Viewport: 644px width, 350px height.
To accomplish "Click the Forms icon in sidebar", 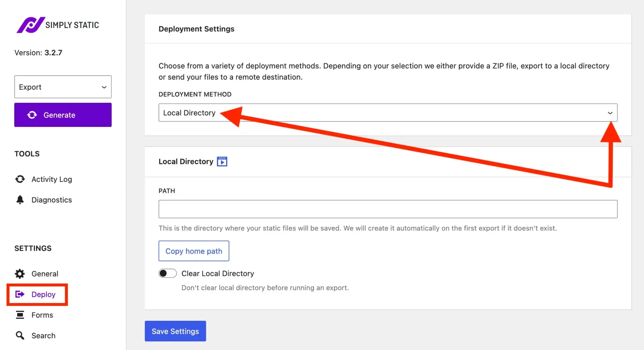I will tap(20, 315).
